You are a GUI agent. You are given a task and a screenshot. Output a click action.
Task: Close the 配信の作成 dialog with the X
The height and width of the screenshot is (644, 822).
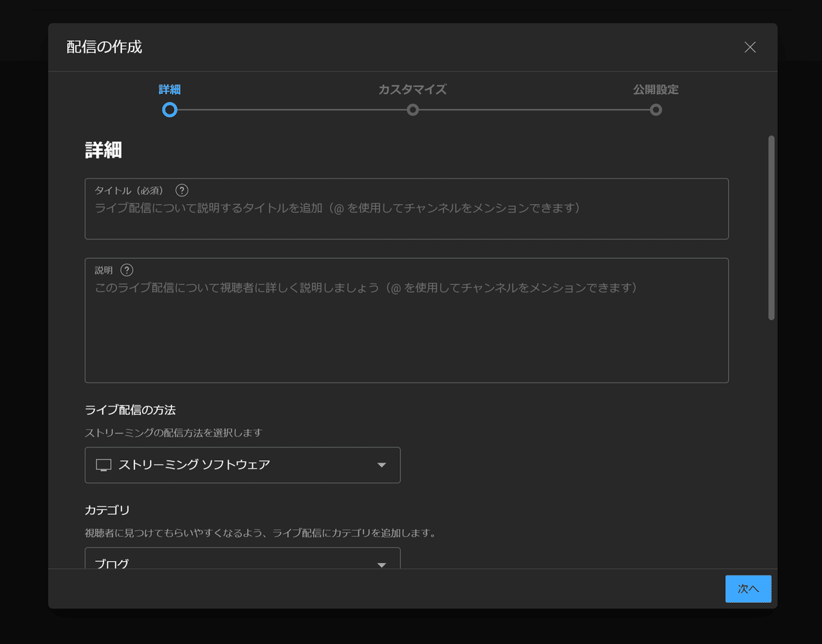tap(750, 47)
